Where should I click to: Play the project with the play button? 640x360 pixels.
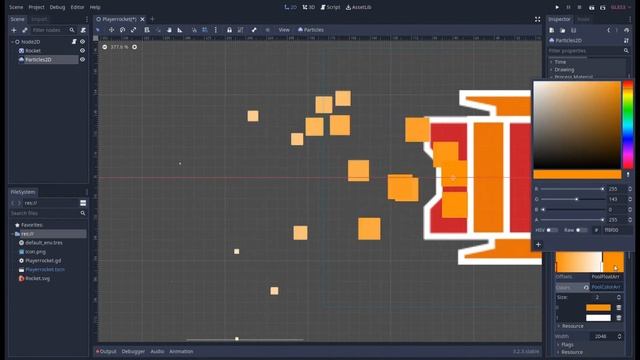coord(557,7)
